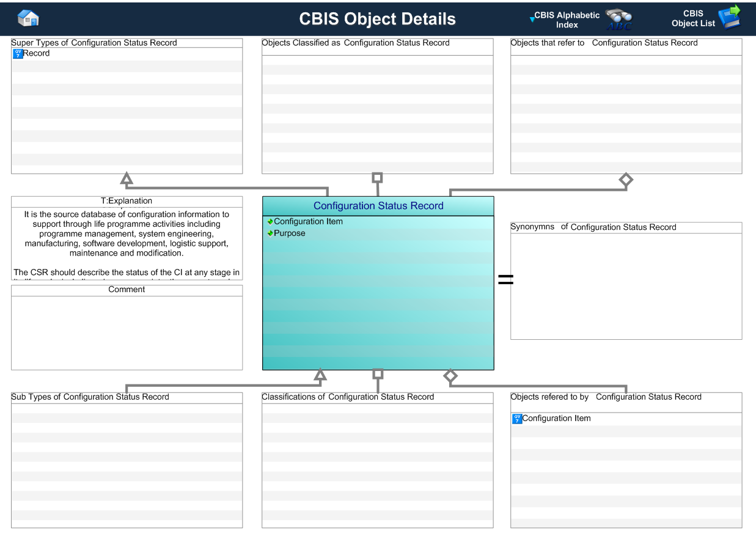756x533 pixels.
Task: Click the equals sign beside the Synonyms panel
Action: point(505,280)
